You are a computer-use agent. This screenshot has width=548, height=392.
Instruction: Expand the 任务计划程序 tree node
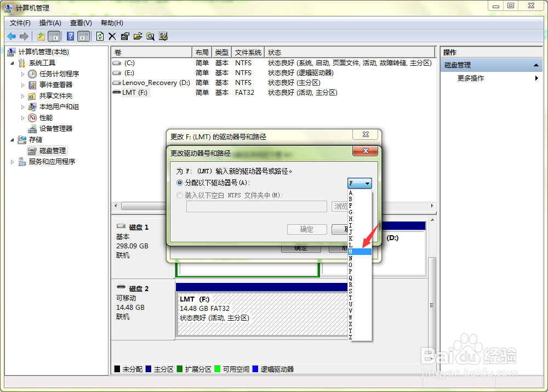coord(22,74)
